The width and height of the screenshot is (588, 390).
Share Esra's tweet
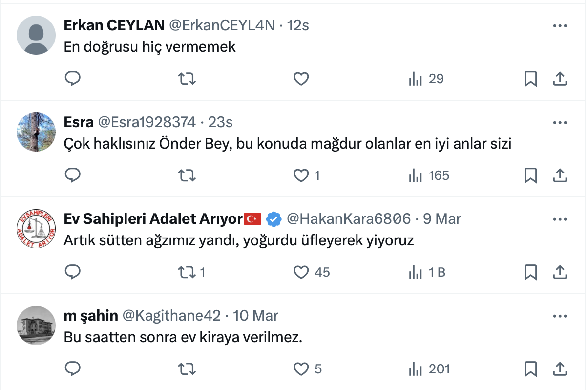[x=559, y=175]
